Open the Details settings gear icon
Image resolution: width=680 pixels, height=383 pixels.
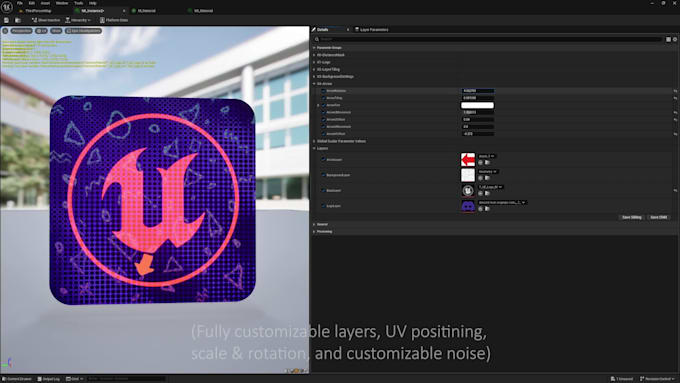click(675, 39)
